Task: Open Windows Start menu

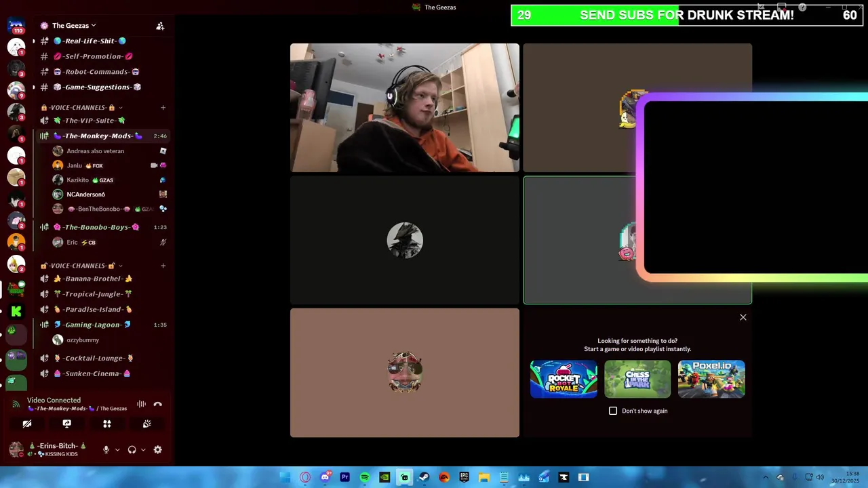Action: tap(285, 477)
